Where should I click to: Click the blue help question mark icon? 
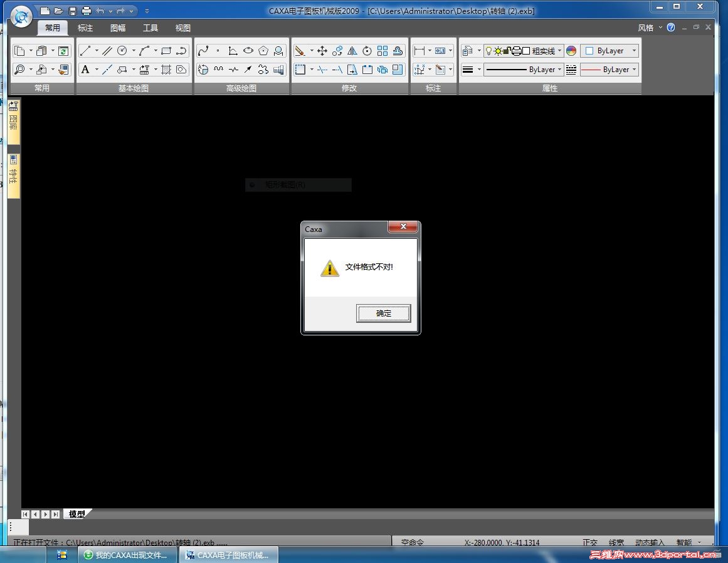(x=671, y=28)
